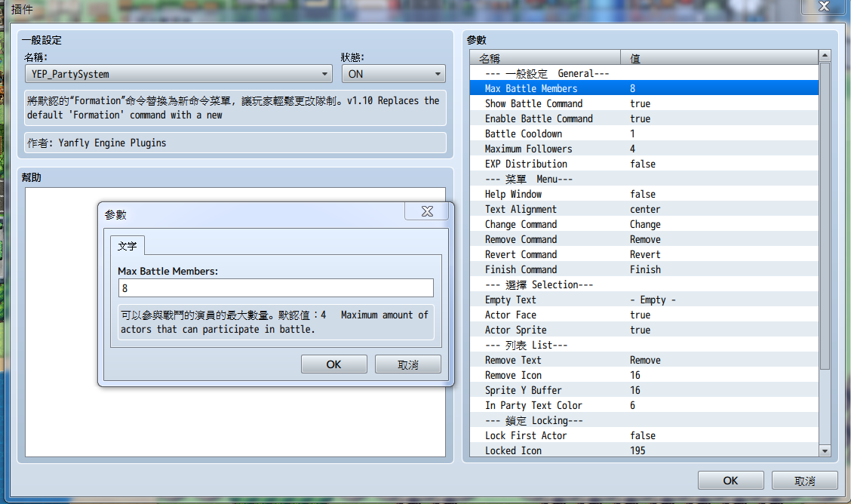Viewport: 851px width, 504px height.
Task: Select the Battle Cooldown parameter
Action: coord(644,134)
